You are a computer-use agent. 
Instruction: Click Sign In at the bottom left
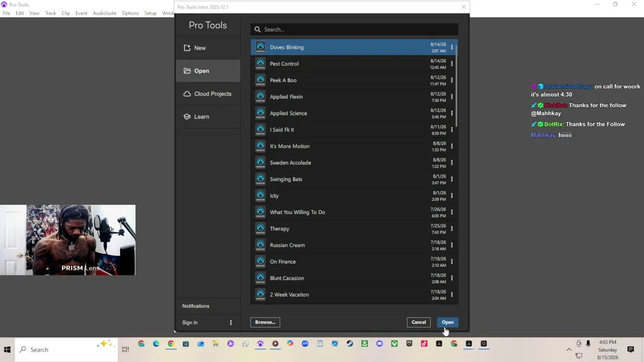point(190,323)
